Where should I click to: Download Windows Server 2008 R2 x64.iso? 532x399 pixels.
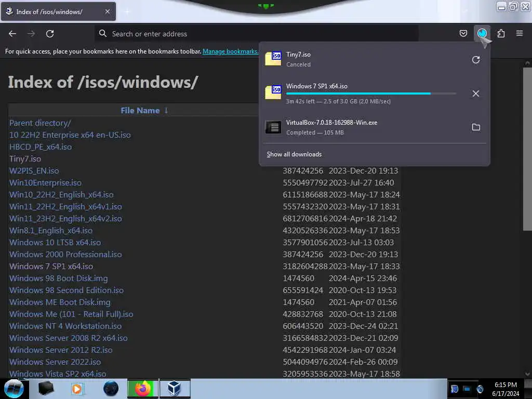tap(69, 338)
